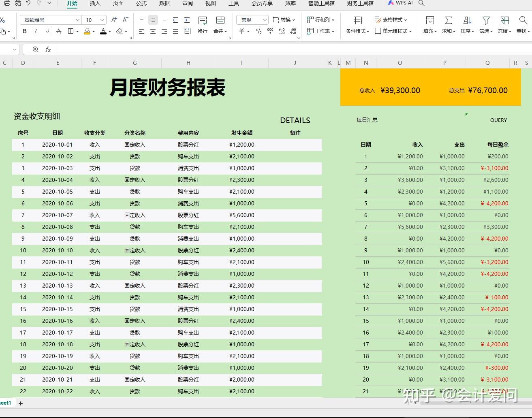The image size is (532, 418).
Task: Undo the last action
Action: pyautogui.click(x=28, y=3)
